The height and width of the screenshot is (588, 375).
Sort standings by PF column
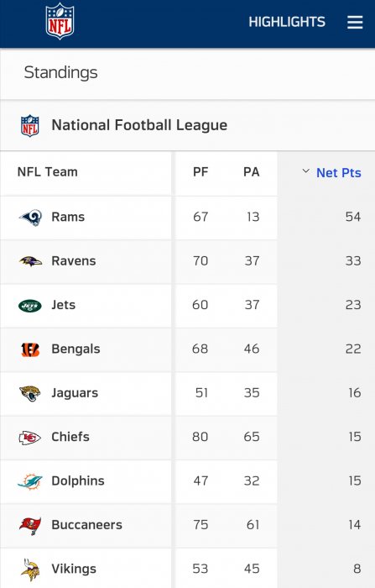pos(201,171)
